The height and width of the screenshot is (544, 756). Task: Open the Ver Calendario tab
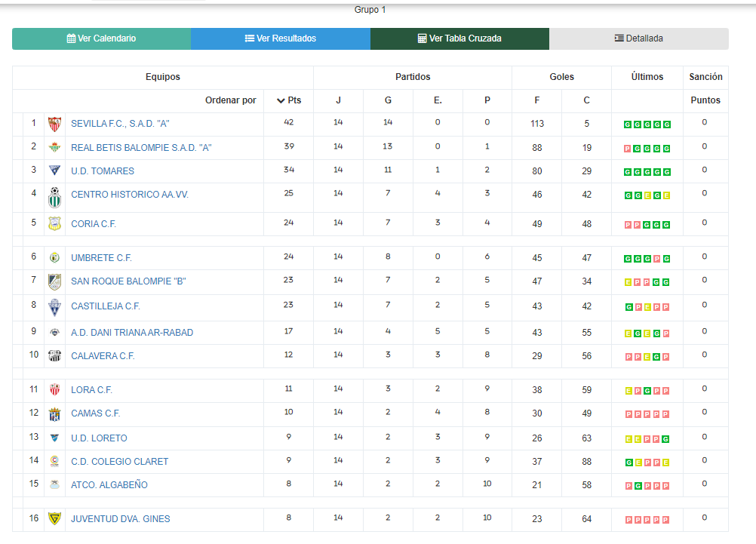point(101,38)
